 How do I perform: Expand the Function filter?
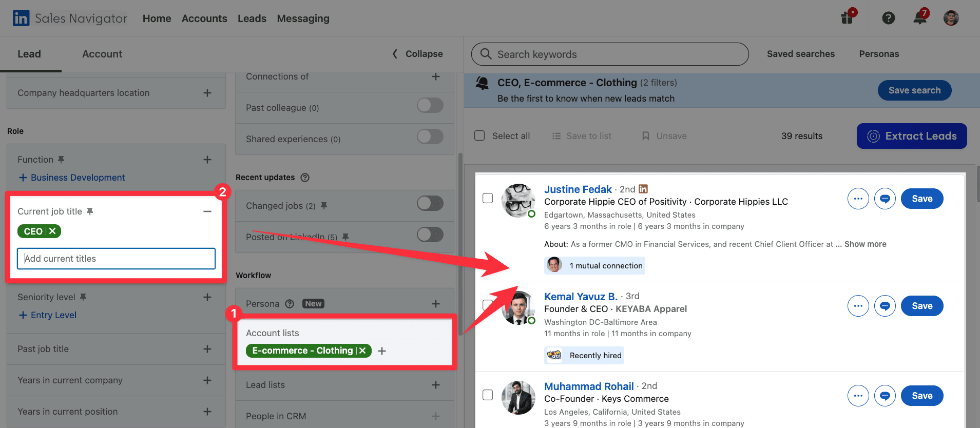click(x=207, y=160)
